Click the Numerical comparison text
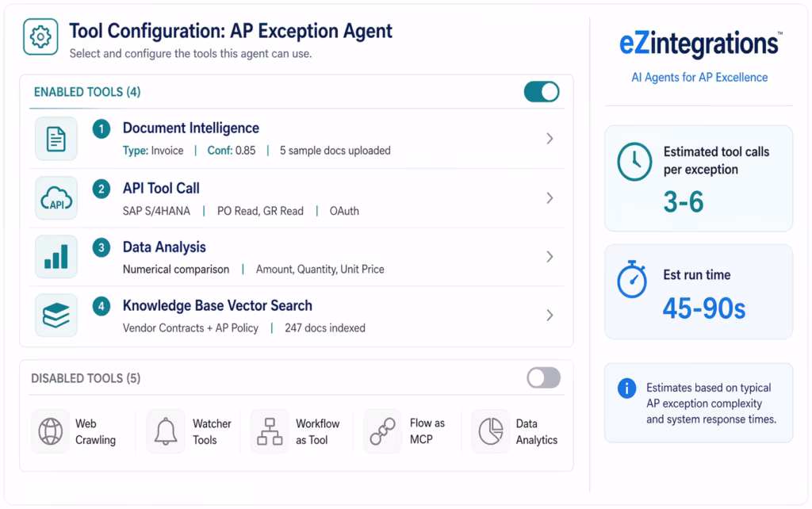Screen dimensions: 812x509 [176, 270]
